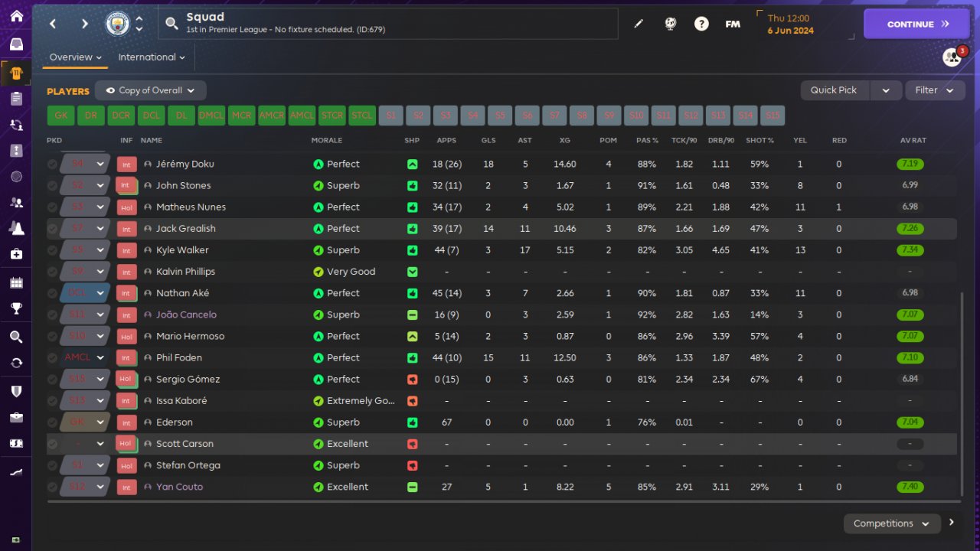Click the pencil edit icon in top bar
The width and height of the screenshot is (980, 551).
tap(639, 24)
